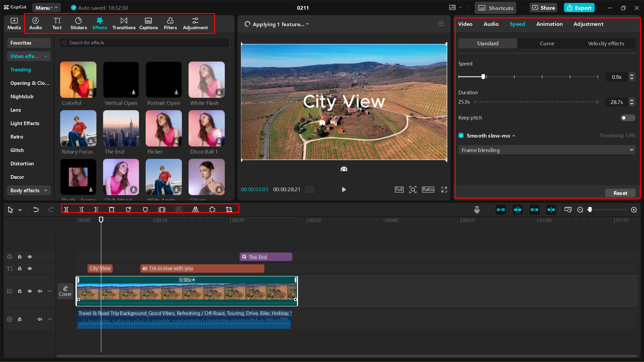Image resolution: width=644 pixels, height=362 pixels.
Task: Click the preview zoom focus icon
Action: [413, 190]
